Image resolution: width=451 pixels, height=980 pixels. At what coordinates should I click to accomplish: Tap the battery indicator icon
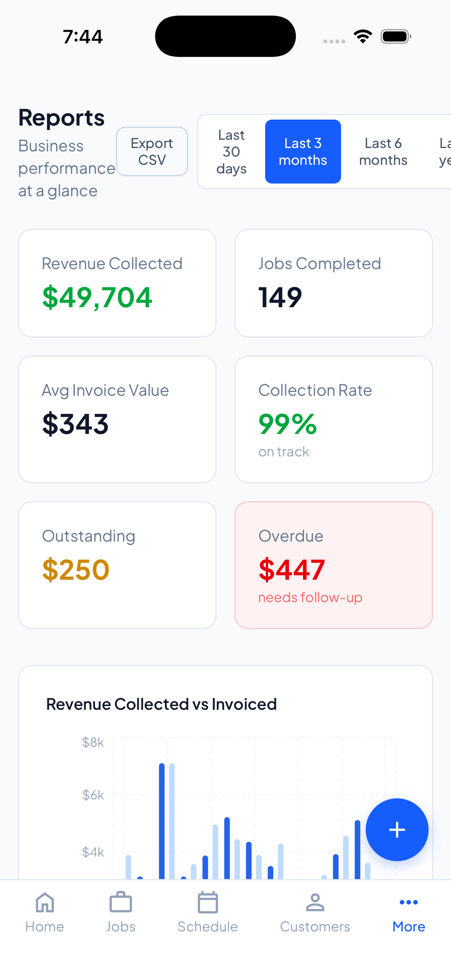pyautogui.click(x=395, y=37)
